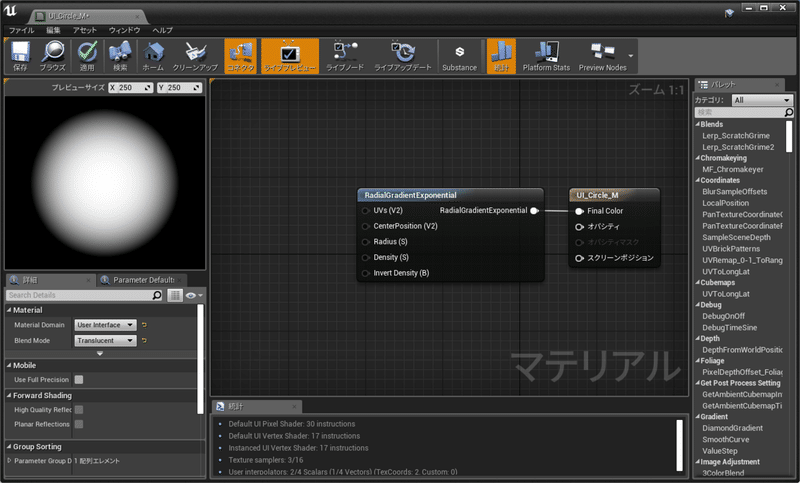The image size is (800, 483).
Task: Open Browse (ブラウズ) magnifier icon
Action: point(53,56)
